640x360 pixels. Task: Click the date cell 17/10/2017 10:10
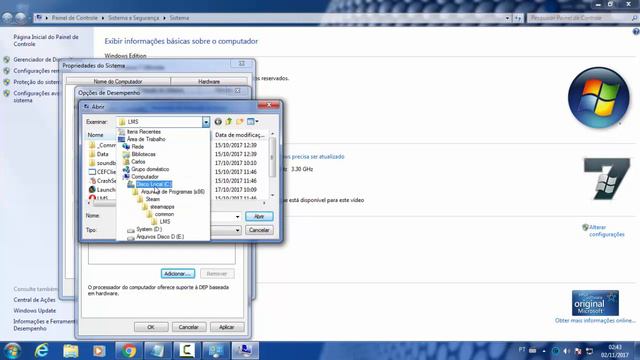(x=236, y=163)
